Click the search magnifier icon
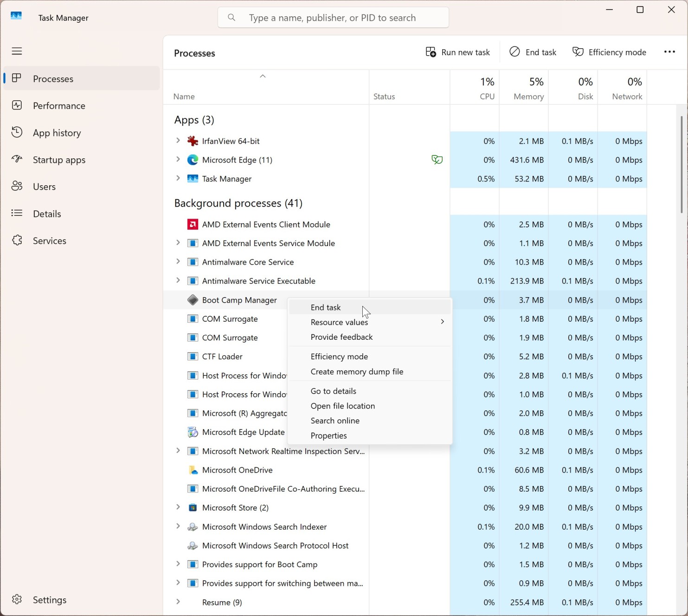This screenshot has width=688, height=616. pos(231,18)
